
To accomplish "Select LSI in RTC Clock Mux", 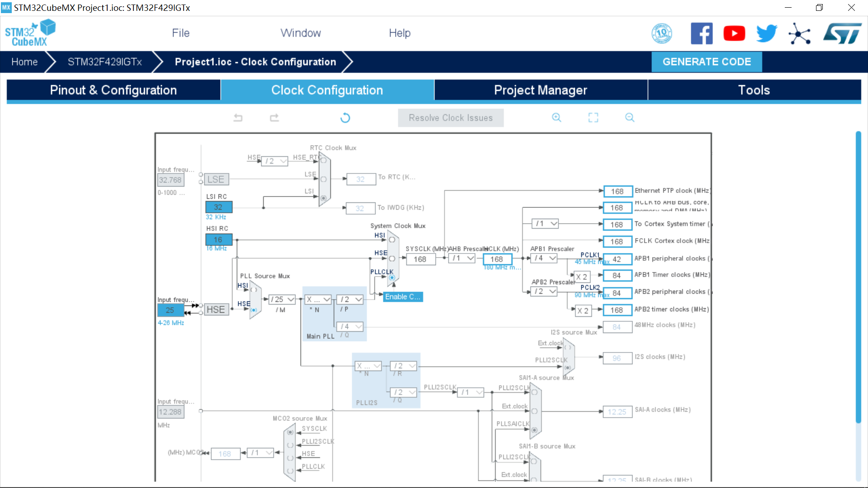I will click(323, 198).
